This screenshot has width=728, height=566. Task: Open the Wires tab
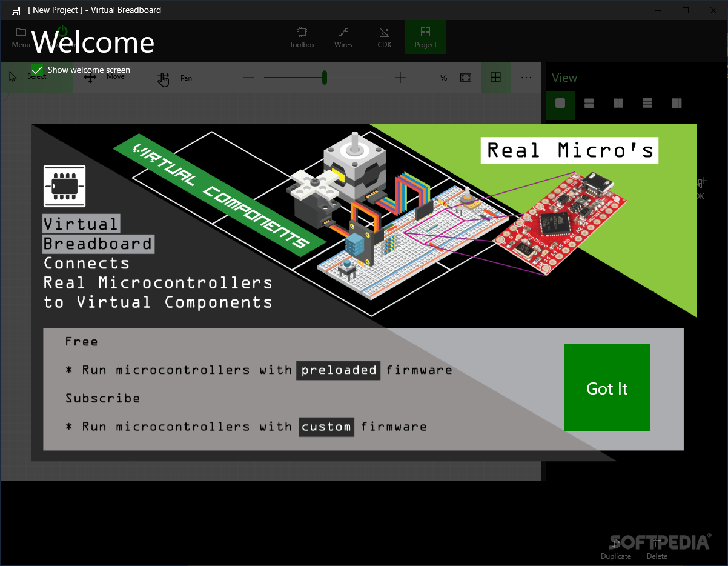343,37
